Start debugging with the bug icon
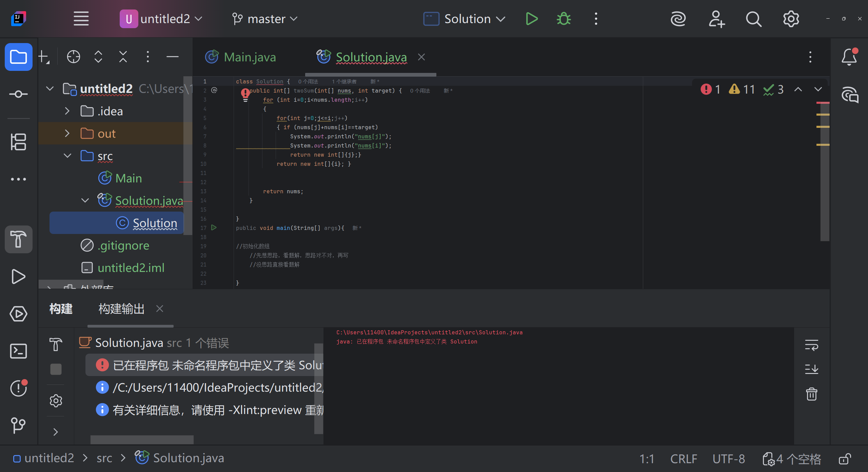This screenshot has width=868, height=472. pos(564,19)
